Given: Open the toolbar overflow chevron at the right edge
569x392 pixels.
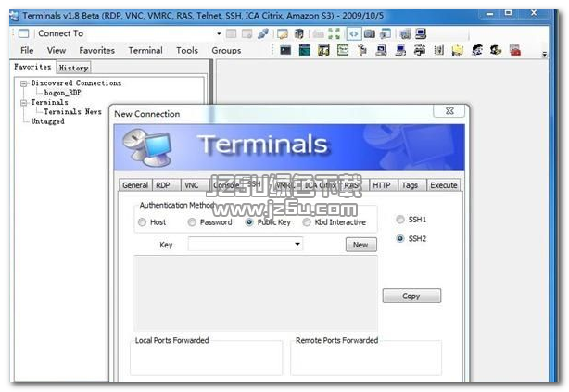Looking at the screenshot, I should 544,54.
